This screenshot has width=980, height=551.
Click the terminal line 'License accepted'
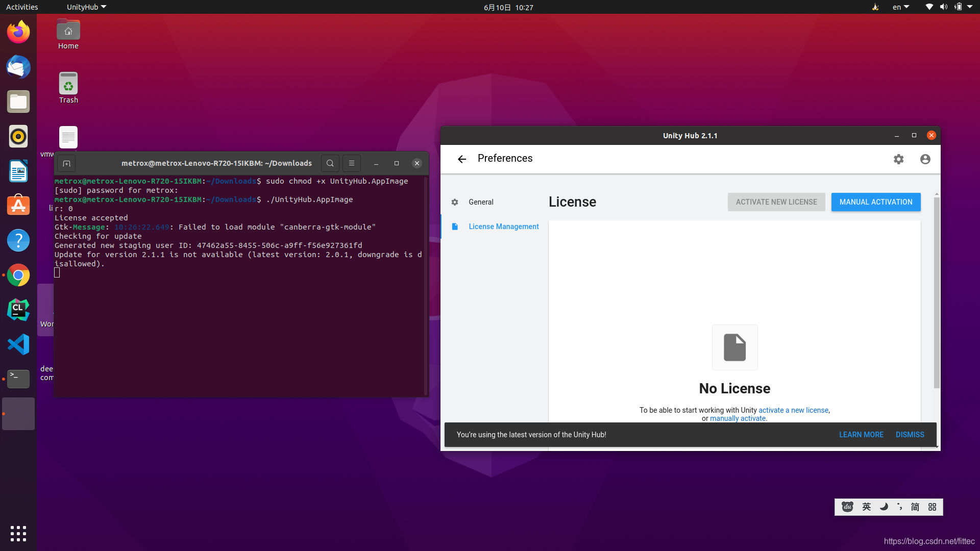91,218
